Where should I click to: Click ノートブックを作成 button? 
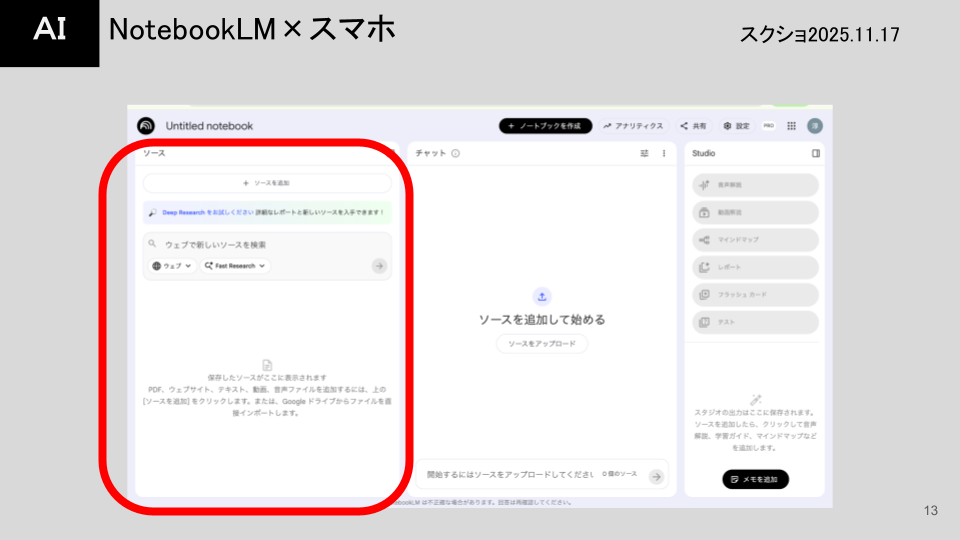coord(546,126)
